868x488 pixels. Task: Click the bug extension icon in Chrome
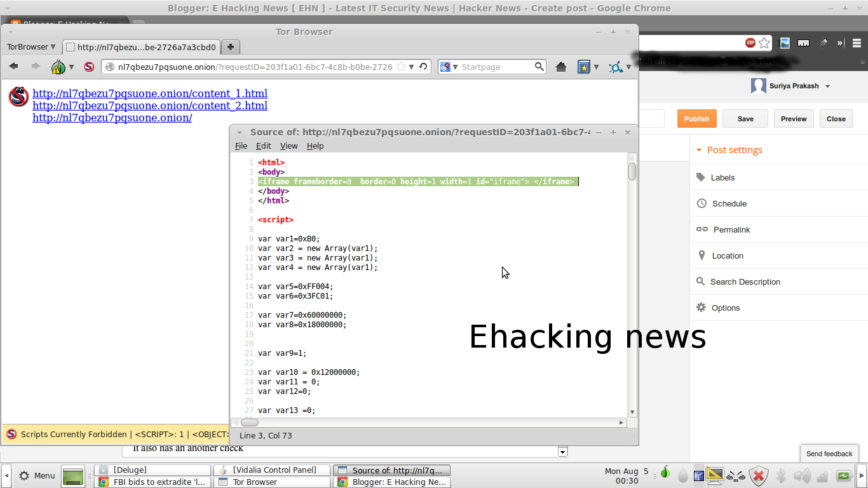823,43
